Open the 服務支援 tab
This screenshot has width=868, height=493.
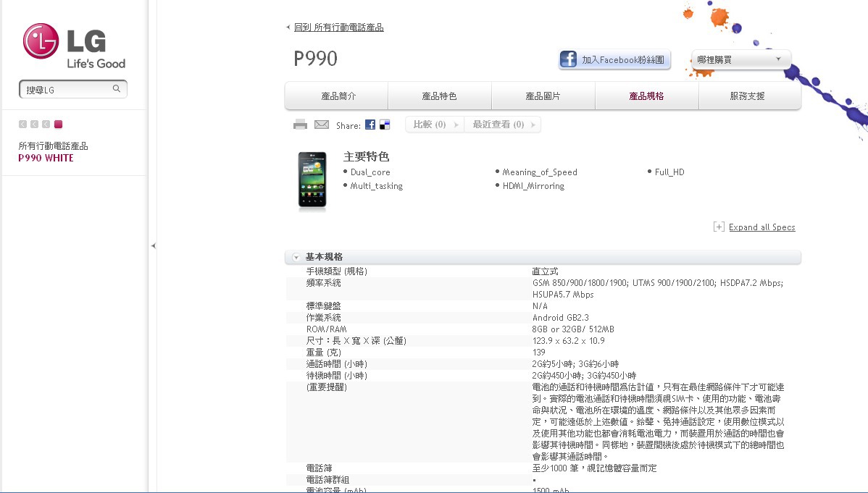[749, 96]
